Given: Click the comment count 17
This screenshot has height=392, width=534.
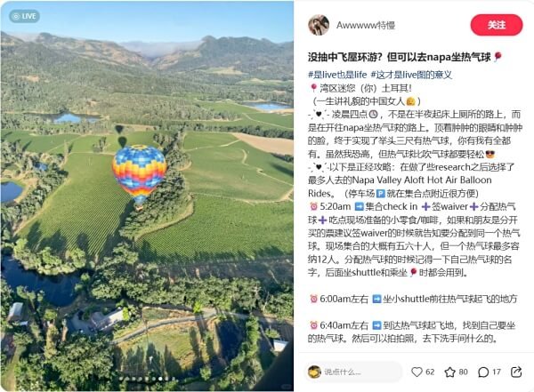Looking at the screenshot, I should (x=497, y=372).
